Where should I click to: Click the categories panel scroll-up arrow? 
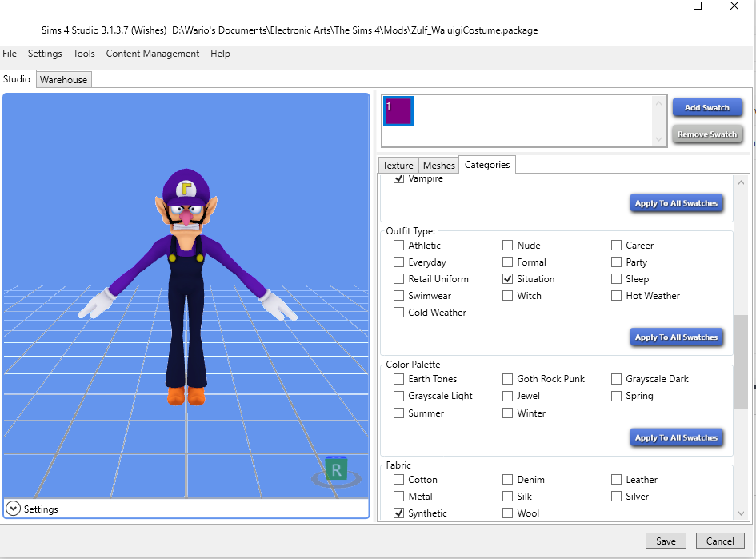tap(741, 182)
